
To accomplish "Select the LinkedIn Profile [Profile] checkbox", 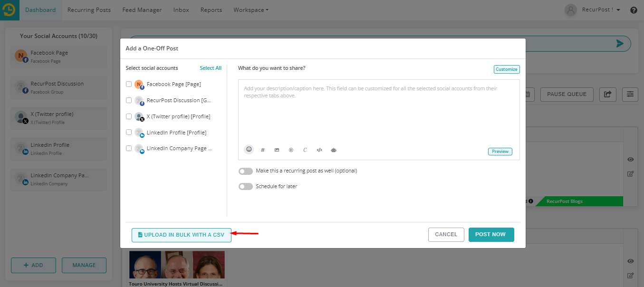I will point(129,133).
